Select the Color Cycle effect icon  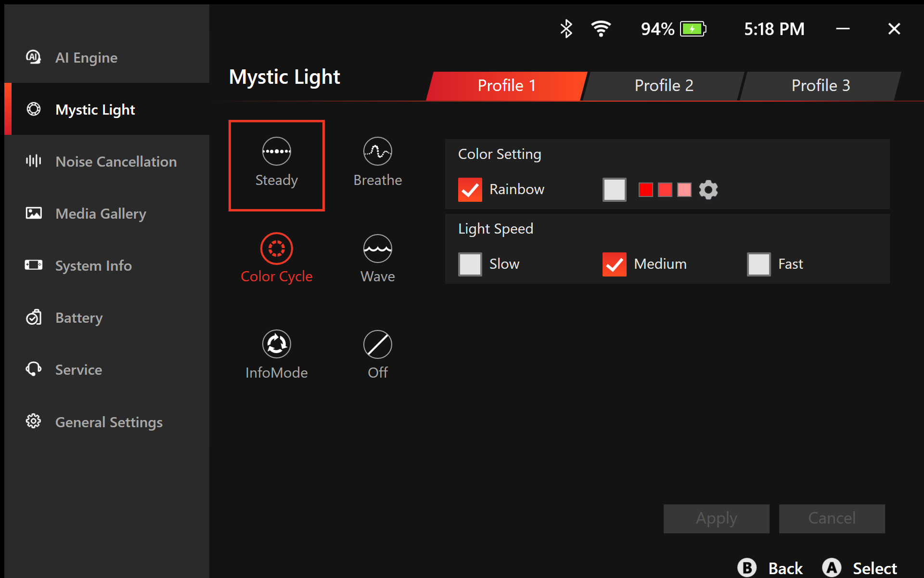point(276,249)
